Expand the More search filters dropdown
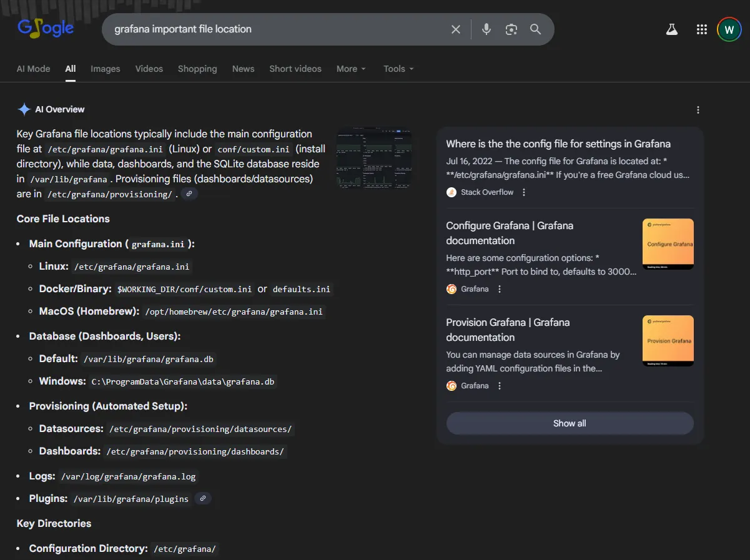Screen dimensions: 750x560 [x=351, y=69]
